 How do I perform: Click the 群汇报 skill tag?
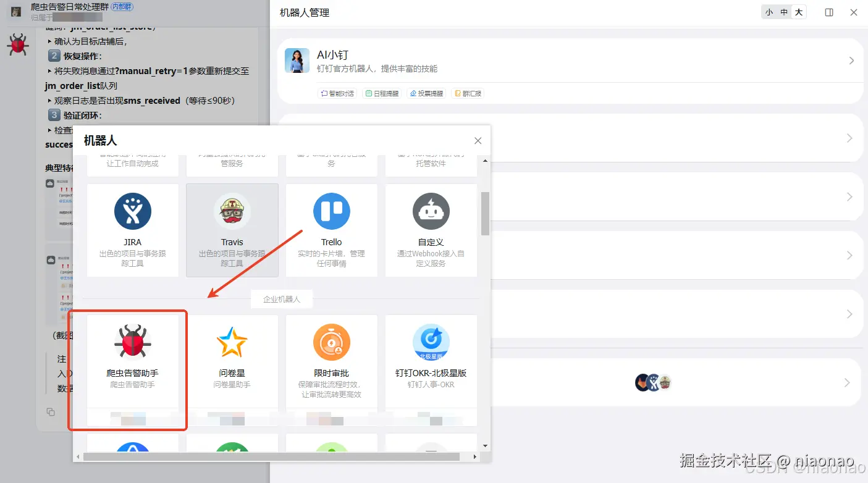pyautogui.click(x=468, y=94)
